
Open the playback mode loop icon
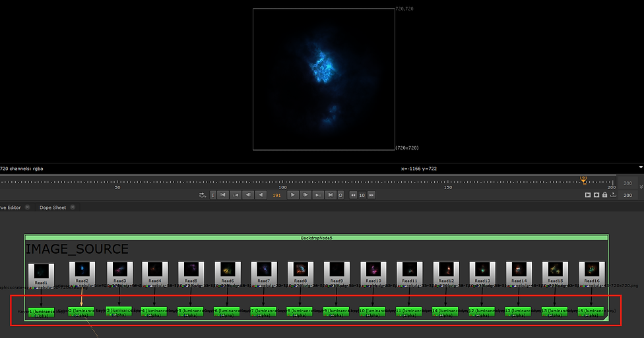[202, 195]
